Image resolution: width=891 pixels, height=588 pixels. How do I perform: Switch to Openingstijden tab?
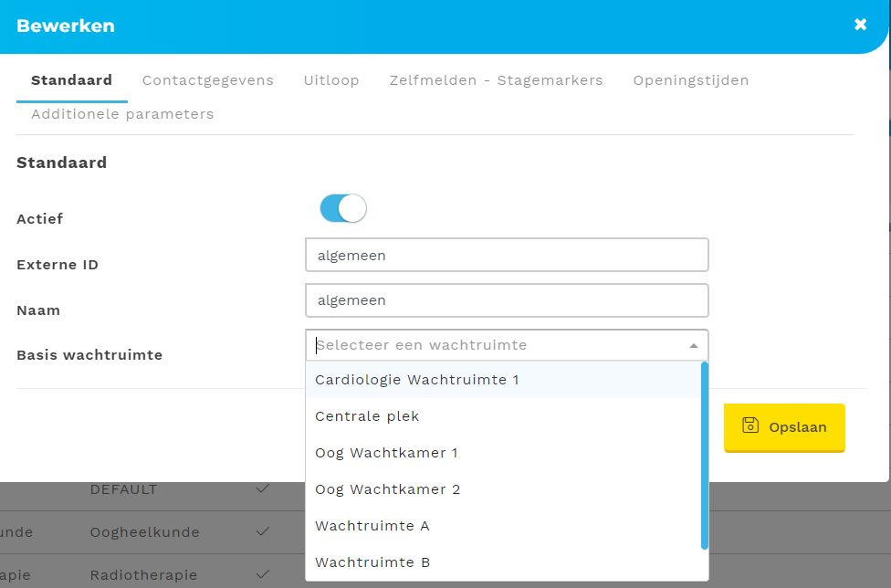tap(690, 80)
